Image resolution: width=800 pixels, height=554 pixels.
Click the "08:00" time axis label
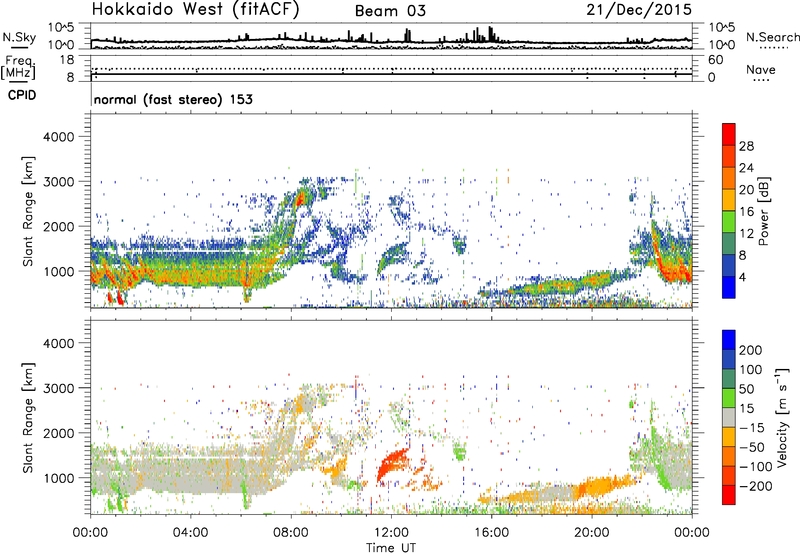click(291, 533)
